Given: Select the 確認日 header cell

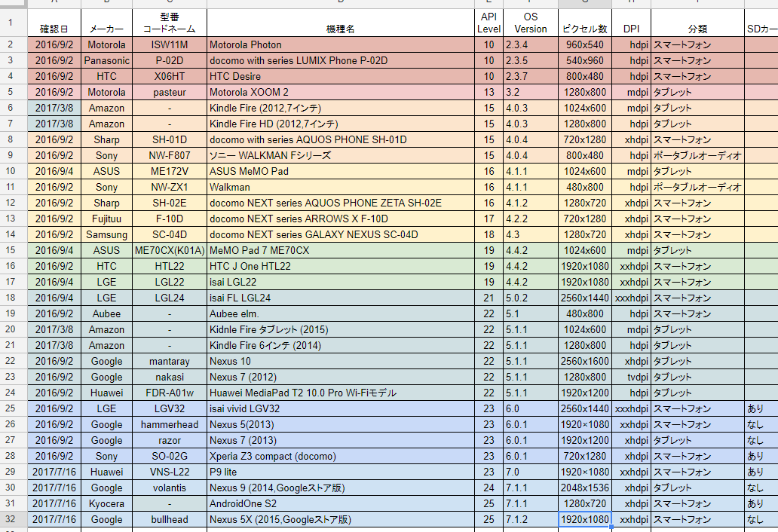Looking at the screenshot, I should (x=54, y=23).
